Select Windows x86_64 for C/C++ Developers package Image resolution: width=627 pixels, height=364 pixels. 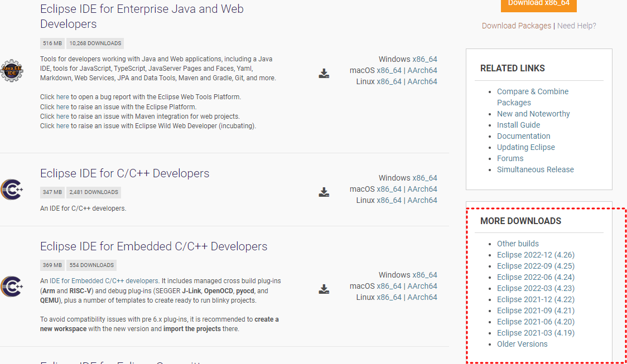[425, 178]
